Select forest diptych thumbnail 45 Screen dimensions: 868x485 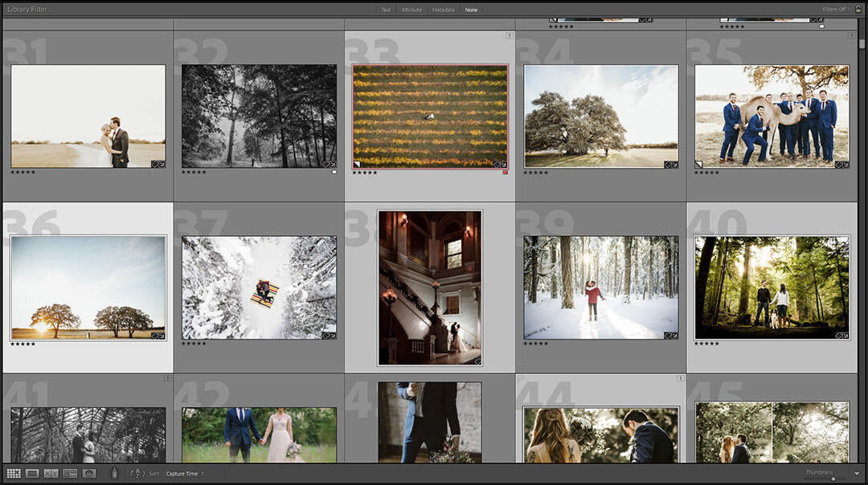pyautogui.click(x=772, y=433)
